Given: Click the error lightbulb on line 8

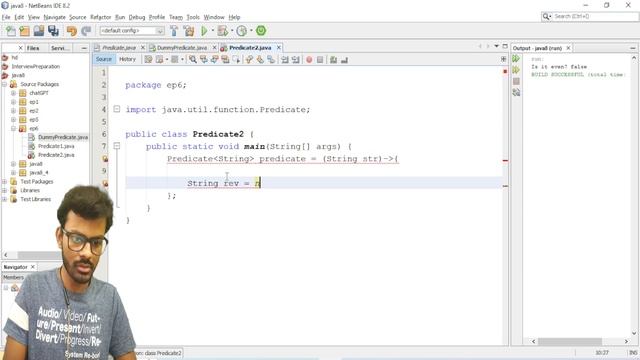Looking at the screenshot, I should [x=105, y=159].
